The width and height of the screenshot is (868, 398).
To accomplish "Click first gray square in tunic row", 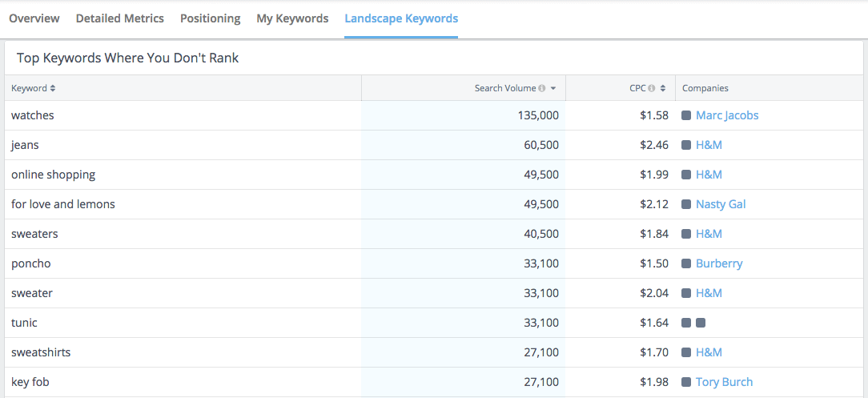I will (x=686, y=323).
